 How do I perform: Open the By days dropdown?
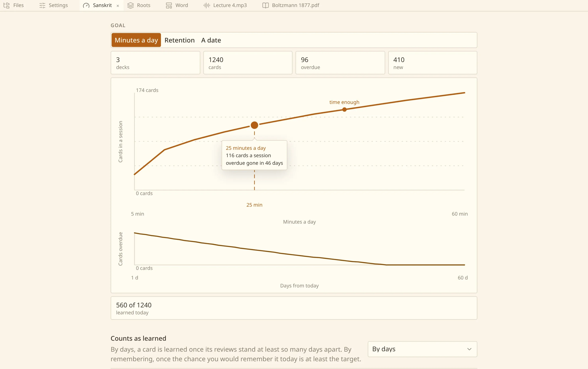pos(422,349)
